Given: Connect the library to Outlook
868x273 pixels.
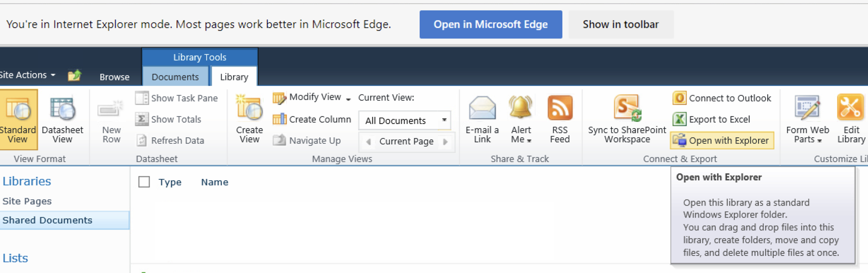Looking at the screenshot, I should 721,98.
